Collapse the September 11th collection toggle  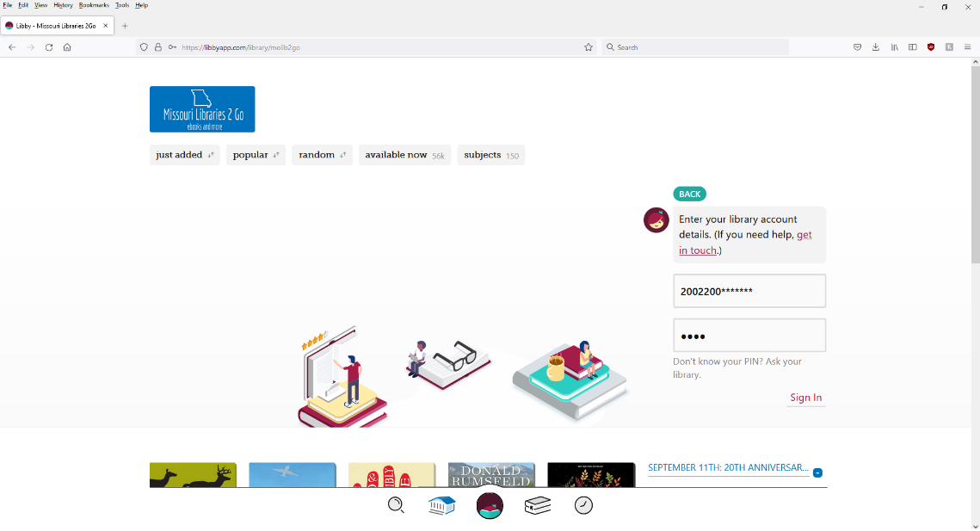(x=817, y=472)
